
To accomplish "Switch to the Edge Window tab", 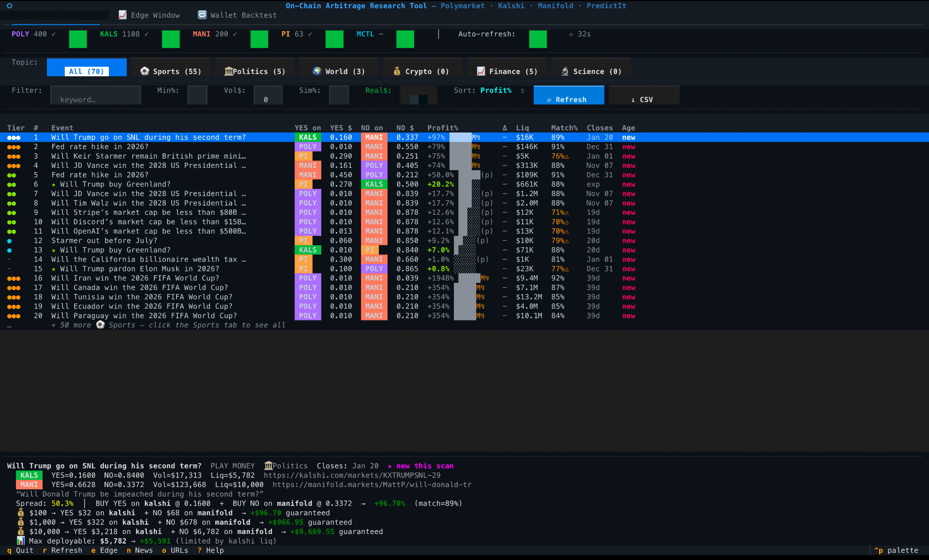I will click(149, 15).
